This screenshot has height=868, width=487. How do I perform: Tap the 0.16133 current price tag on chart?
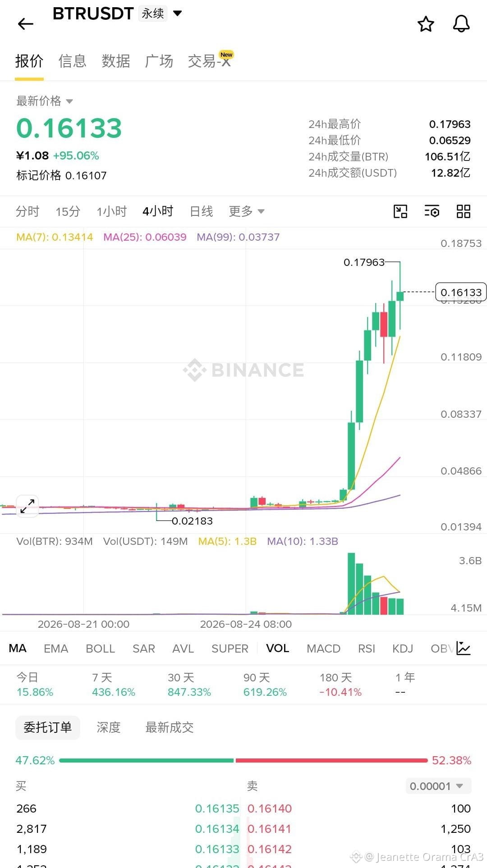pos(461,292)
